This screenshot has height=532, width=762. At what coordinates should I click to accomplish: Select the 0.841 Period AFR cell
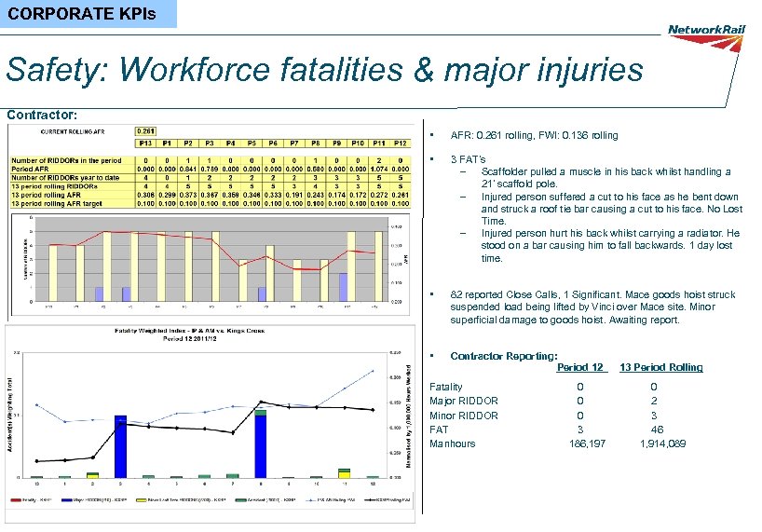click(188, 169)
